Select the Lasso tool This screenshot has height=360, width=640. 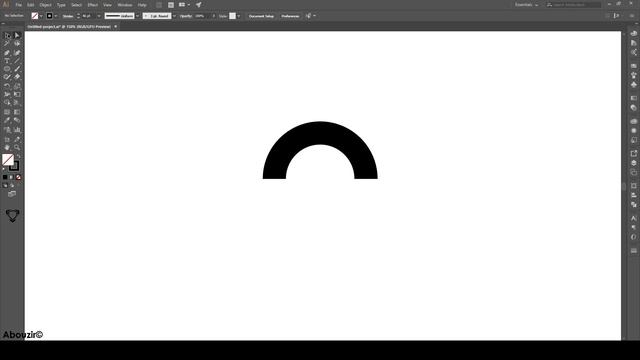17,43
